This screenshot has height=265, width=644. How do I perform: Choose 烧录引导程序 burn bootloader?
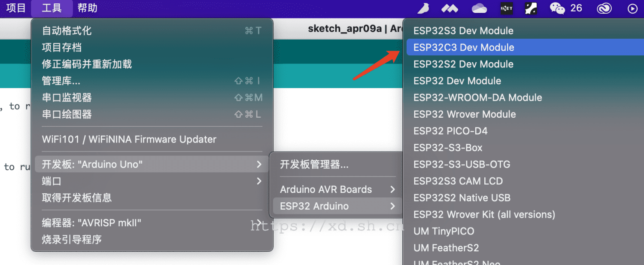click(x=152, y=239)
